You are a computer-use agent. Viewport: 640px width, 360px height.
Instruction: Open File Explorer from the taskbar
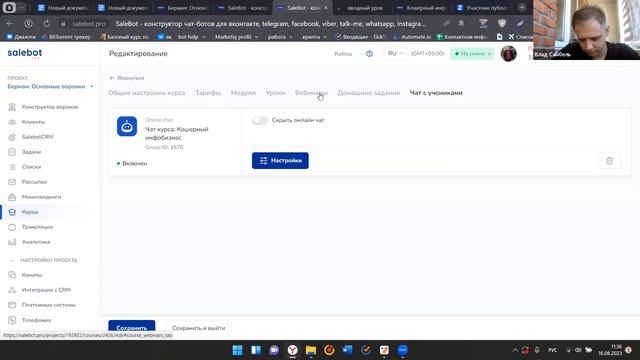pyautogui.click(x=311, y=350)
